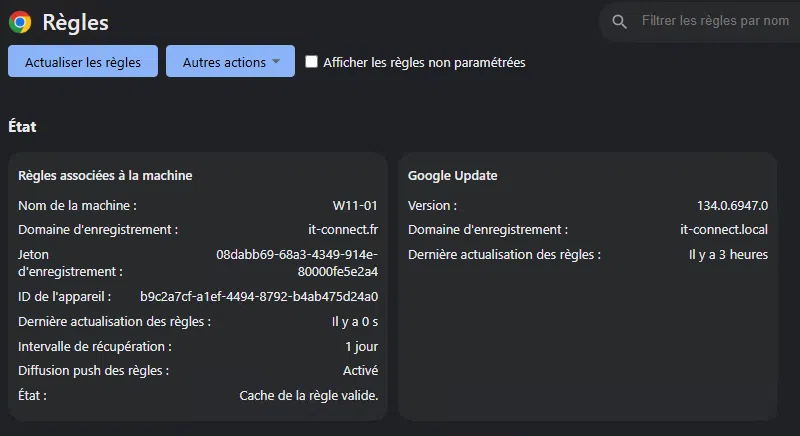Click the it-connect.fr enrollment domain value
Image resolution: width=800 pixels, height=436 pixels.
coord(343,229)
